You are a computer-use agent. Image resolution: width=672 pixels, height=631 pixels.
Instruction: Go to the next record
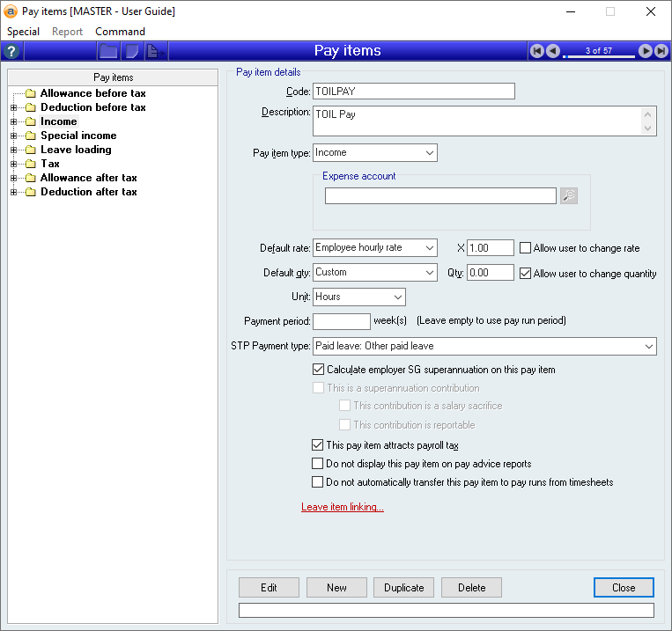pos(646,51)
